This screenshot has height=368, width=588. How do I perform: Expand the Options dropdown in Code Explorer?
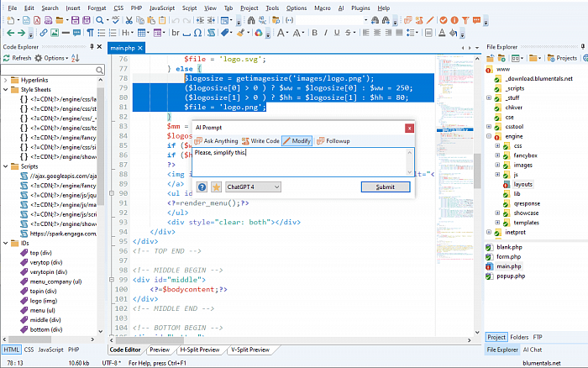[55, 58]
